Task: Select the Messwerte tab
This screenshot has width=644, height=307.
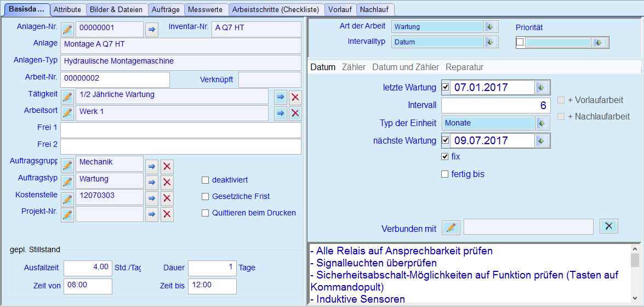Action: tap(206, 9)
